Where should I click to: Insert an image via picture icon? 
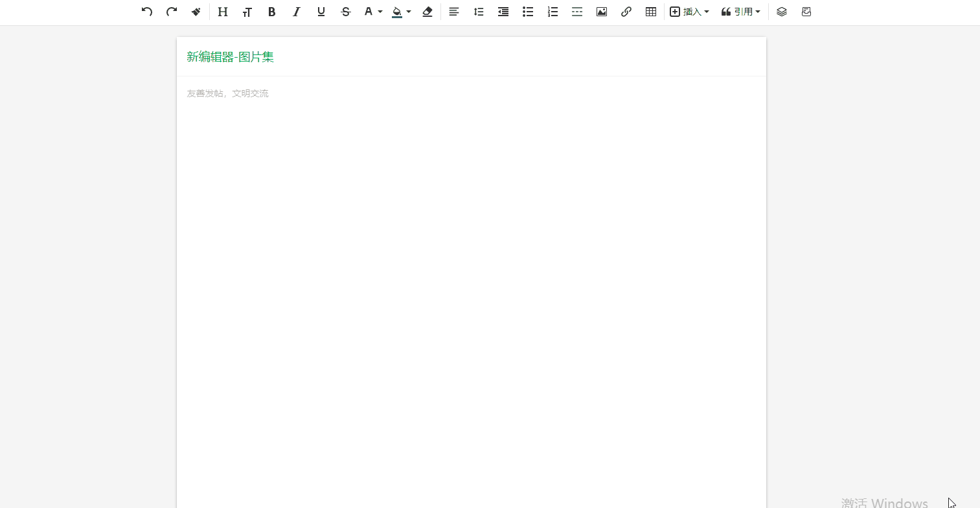click(x=602, y=12)
